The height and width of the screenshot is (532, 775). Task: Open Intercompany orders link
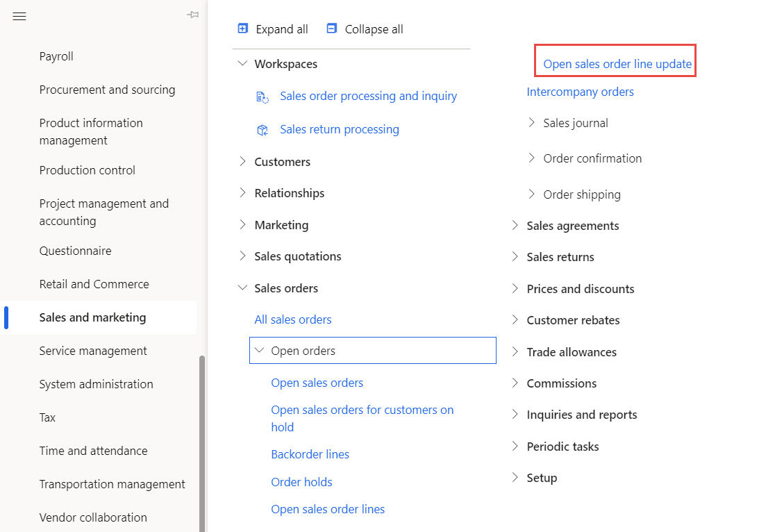click(580, 92)
